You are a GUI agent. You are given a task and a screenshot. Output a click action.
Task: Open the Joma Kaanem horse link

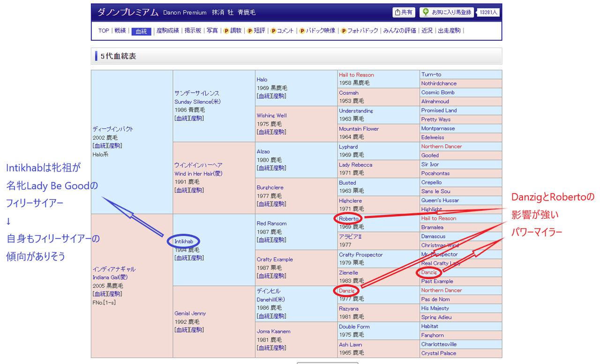coord(274,332)
